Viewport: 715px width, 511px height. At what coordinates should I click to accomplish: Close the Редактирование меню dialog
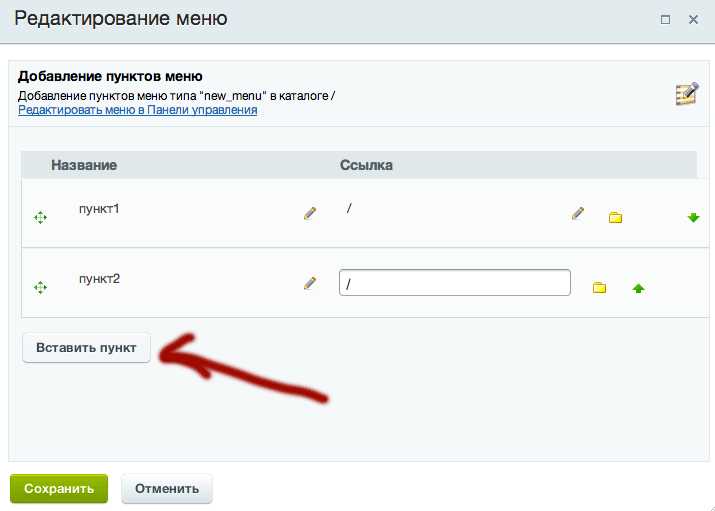[x=693, y=20]
